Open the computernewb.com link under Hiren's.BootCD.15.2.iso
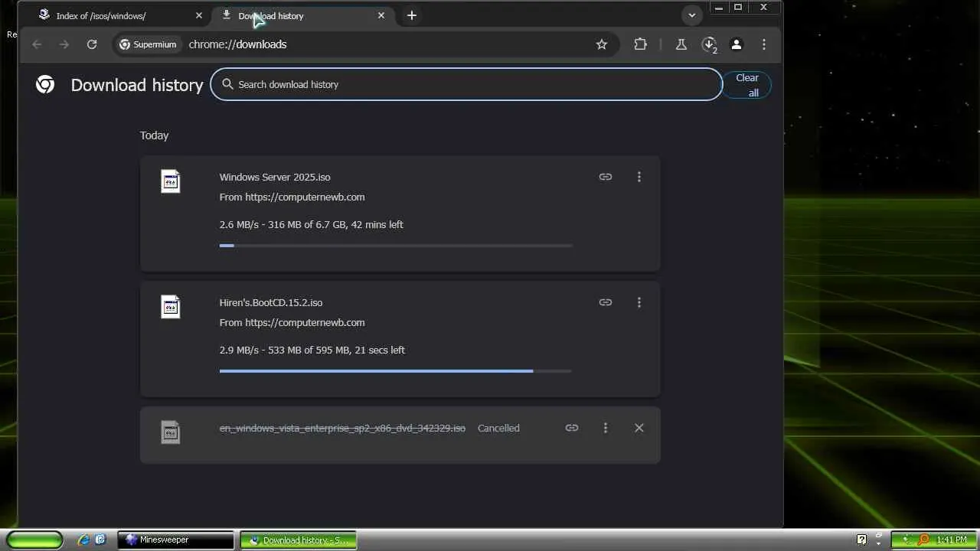The width and height of the screenshot is (980, 551). pos(305,322)
